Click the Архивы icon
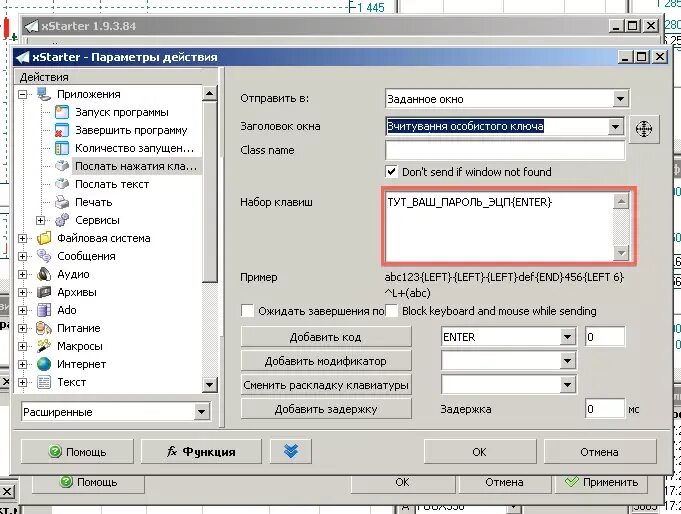Viewport: 681px width, 514px height. click(44, 292)
